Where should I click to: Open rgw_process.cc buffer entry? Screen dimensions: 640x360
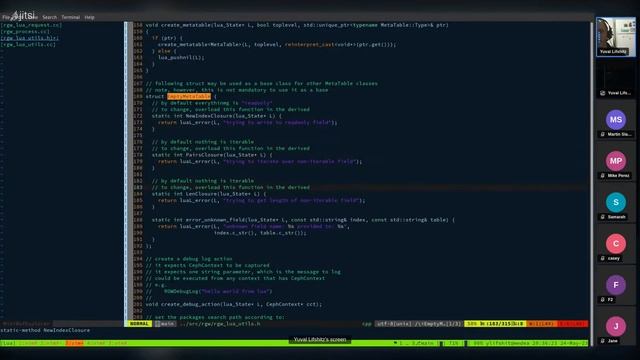(x=25, y=31)
